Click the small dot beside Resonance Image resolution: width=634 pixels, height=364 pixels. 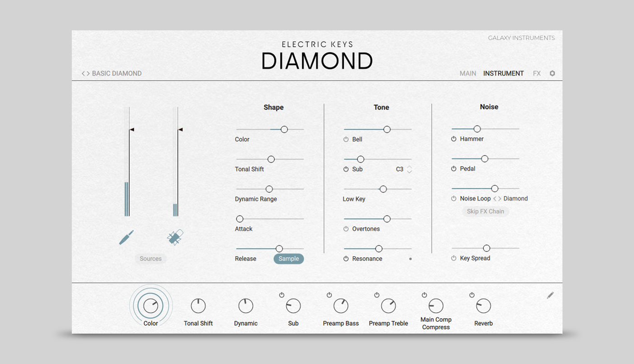click(410, 259)
